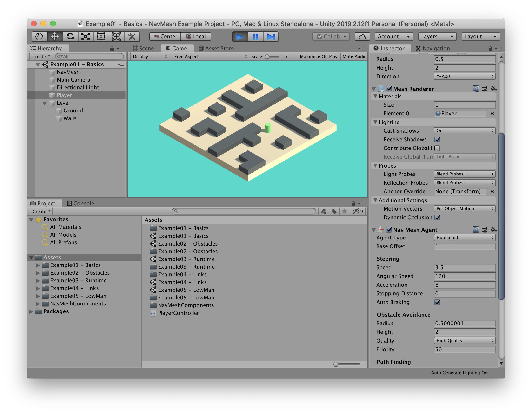Switch to the Navigation tab
Image resolution: width=532 pixels, height=414 pixels.
(x=433, y=48)
